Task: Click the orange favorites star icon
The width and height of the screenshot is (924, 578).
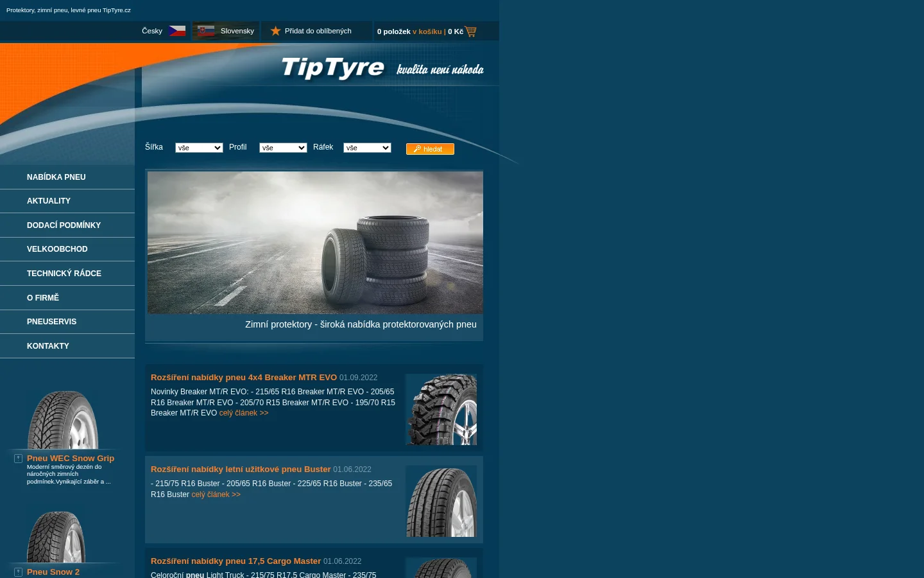Action: click(275, 31)
